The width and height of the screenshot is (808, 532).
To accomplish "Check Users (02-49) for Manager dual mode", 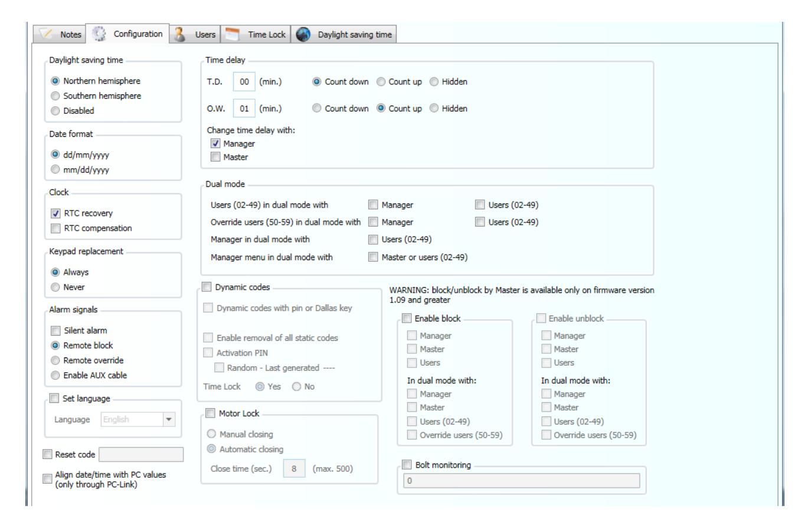I will pos(373,239).
